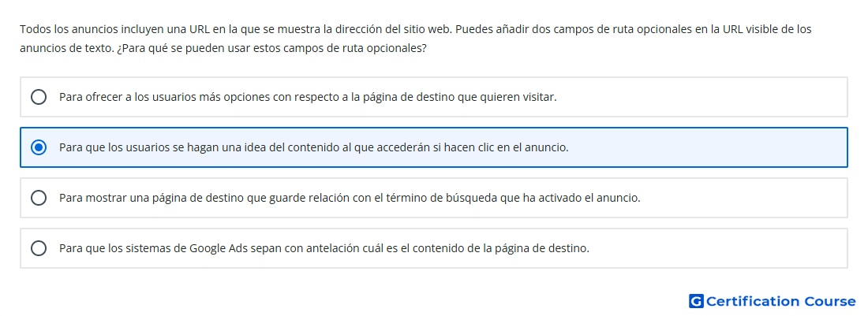
Task: Select the radio button for 'sistemas de Google Ads'
Action: tap(39, 248)
